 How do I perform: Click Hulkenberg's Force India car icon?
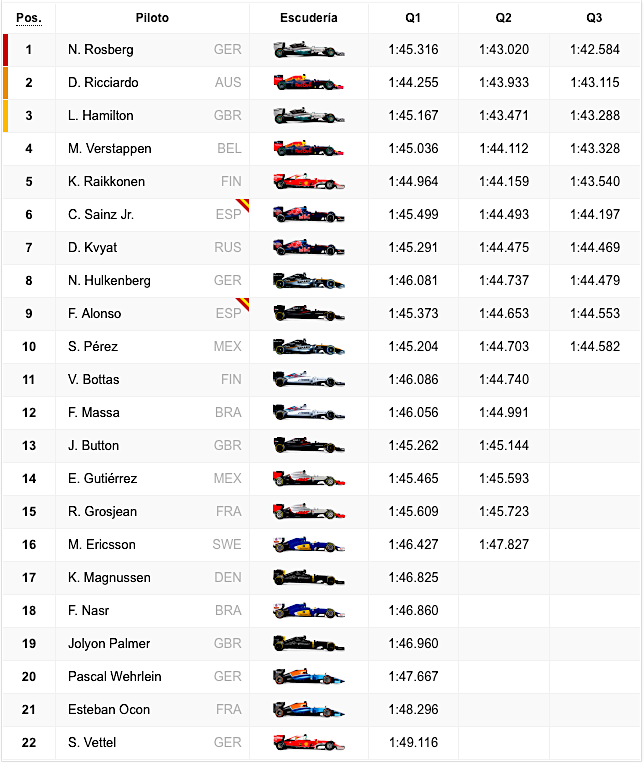point(309,281)
